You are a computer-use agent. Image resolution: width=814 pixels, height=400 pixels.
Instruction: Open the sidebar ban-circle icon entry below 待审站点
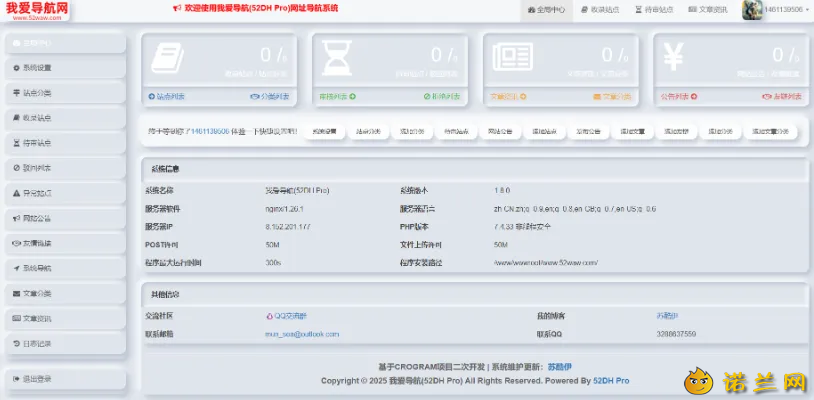pyautogui.click(x=16, y=168)
